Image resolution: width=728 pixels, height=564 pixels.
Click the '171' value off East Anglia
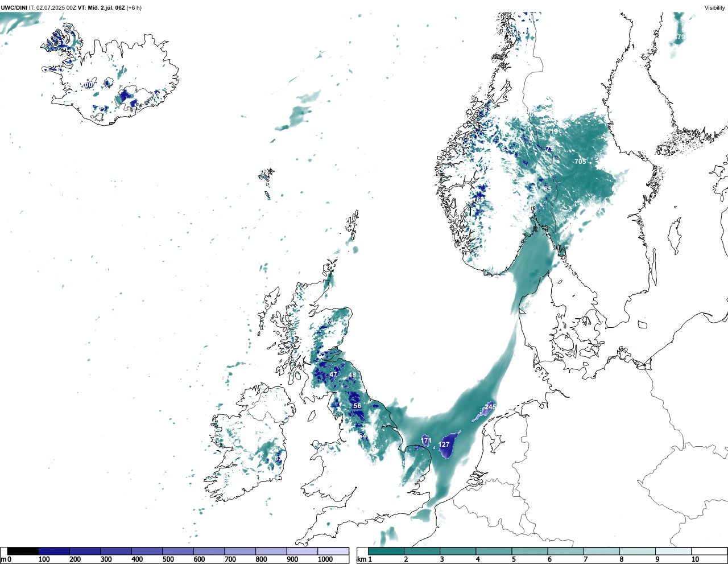pos(426,441)
